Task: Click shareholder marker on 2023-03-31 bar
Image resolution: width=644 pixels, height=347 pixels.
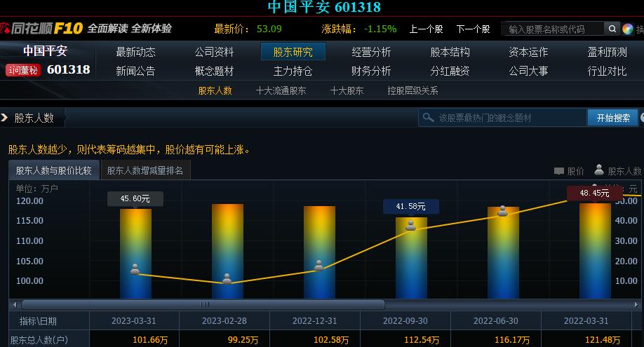Action: tap(135, 269)
